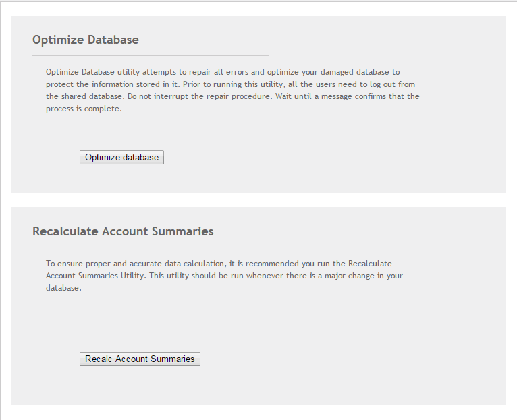Run the Recalc Account Summaries button
This screenshot has width=517, height=420.
click(140, 359)
